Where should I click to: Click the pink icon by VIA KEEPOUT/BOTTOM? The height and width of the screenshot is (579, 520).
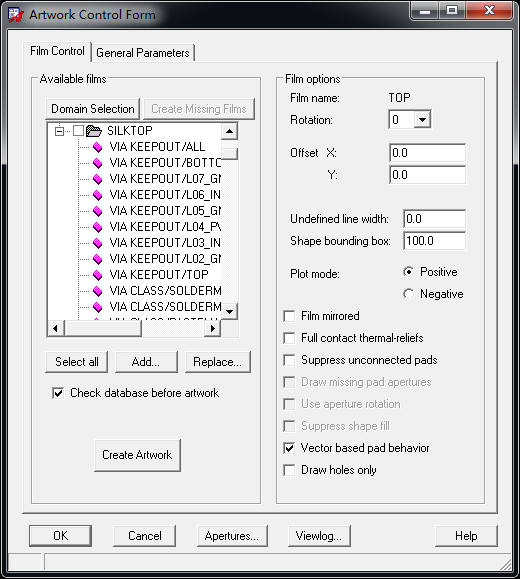click(98, 163)
